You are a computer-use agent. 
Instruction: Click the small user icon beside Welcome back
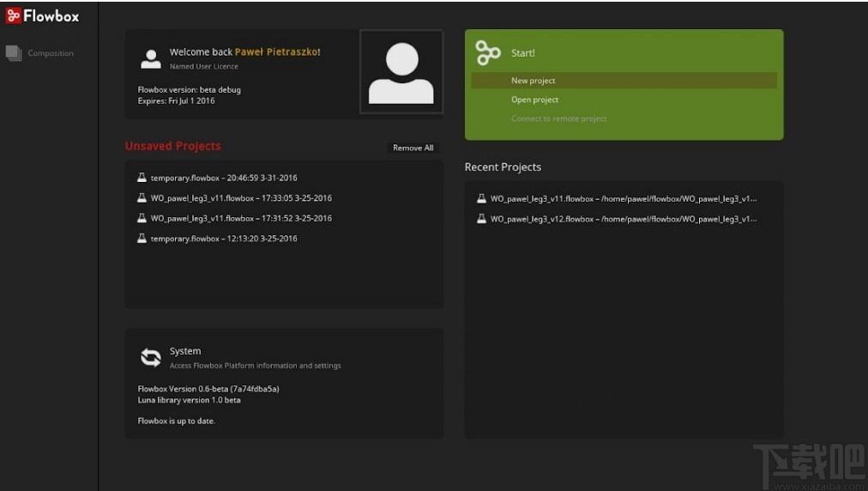tap(151, 58)
